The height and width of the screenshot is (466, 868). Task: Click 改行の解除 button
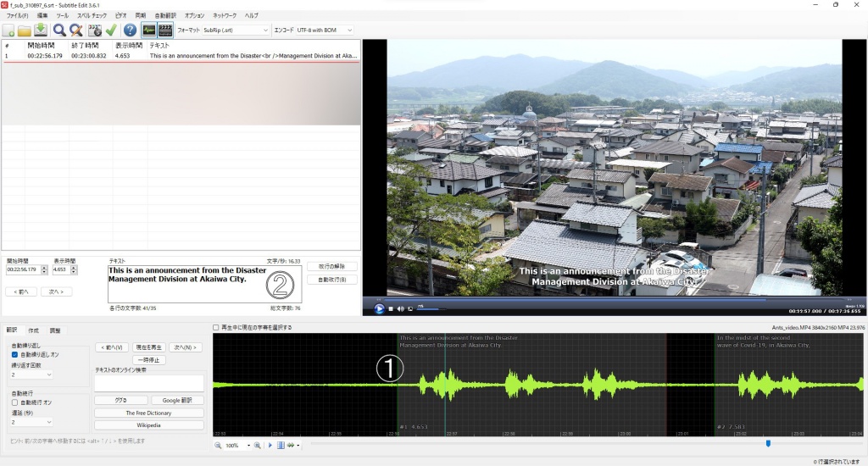(332, 267)
